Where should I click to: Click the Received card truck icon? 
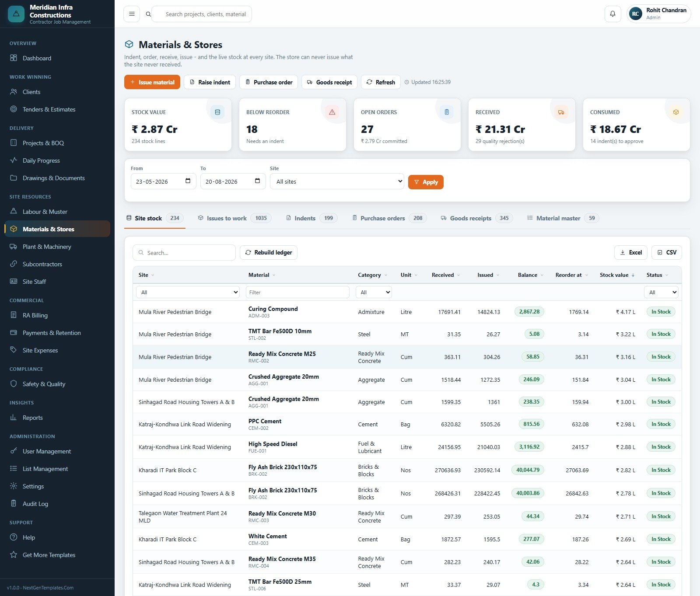tap(561, 112)
